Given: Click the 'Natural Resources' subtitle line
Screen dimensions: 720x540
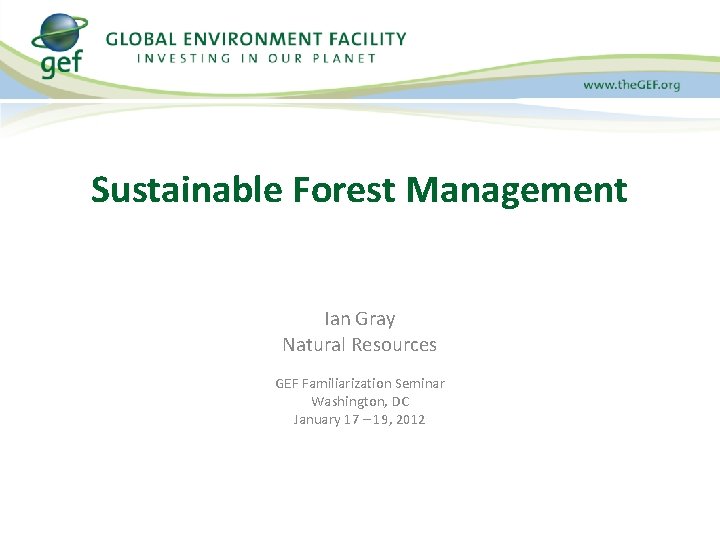Looking at the screenshot, I should (x=360, y=344).
